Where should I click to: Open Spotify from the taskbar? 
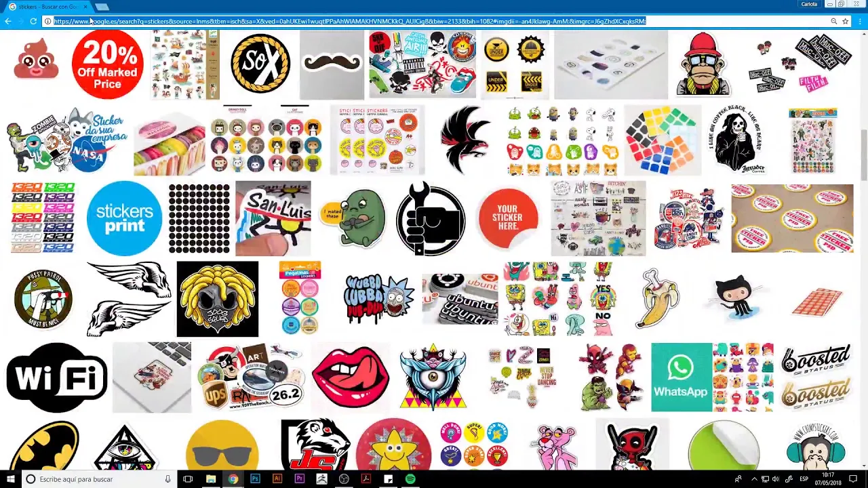(x=410, y=479)
